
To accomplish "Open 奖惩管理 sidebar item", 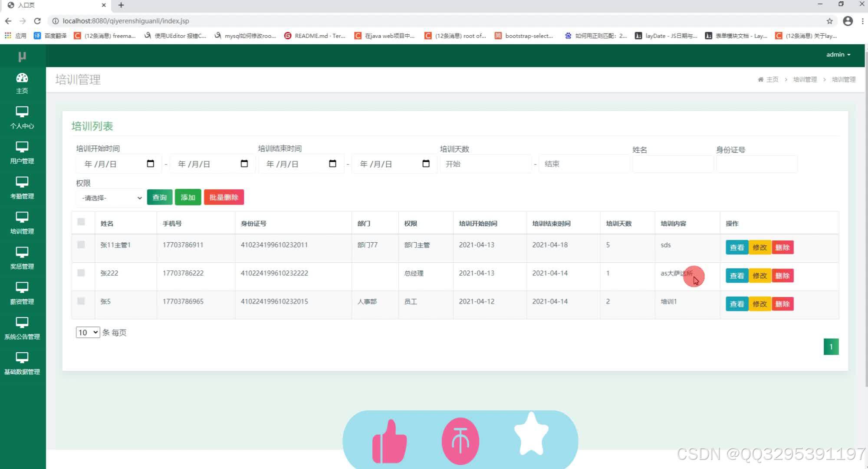I will click(22, 258).
